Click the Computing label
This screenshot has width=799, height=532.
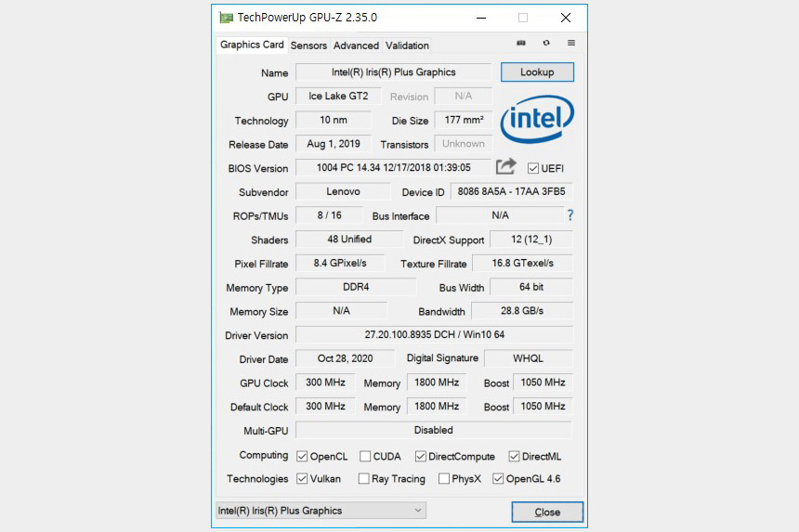pos(264,455)
